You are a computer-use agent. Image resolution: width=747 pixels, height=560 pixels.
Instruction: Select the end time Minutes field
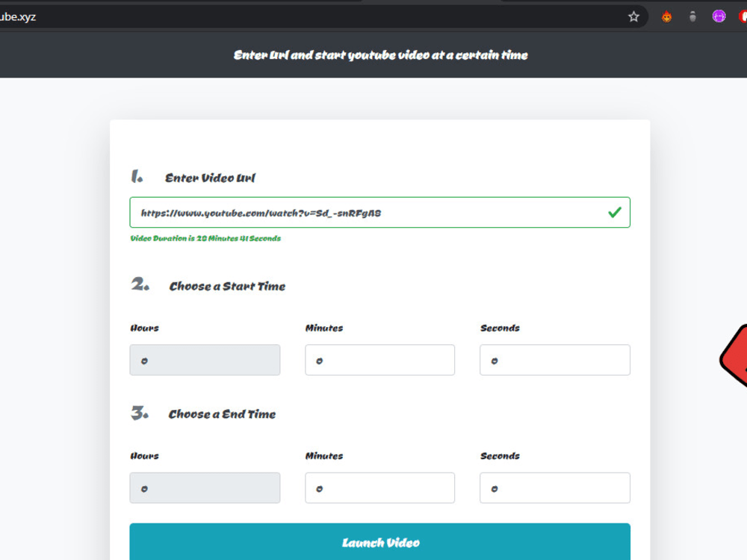click(x=379, y=488)
